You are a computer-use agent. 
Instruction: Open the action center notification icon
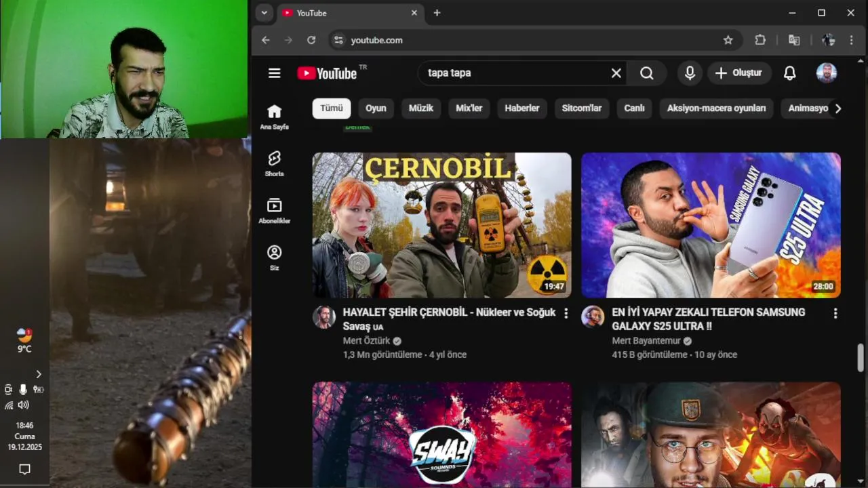[x=24, y=469]
